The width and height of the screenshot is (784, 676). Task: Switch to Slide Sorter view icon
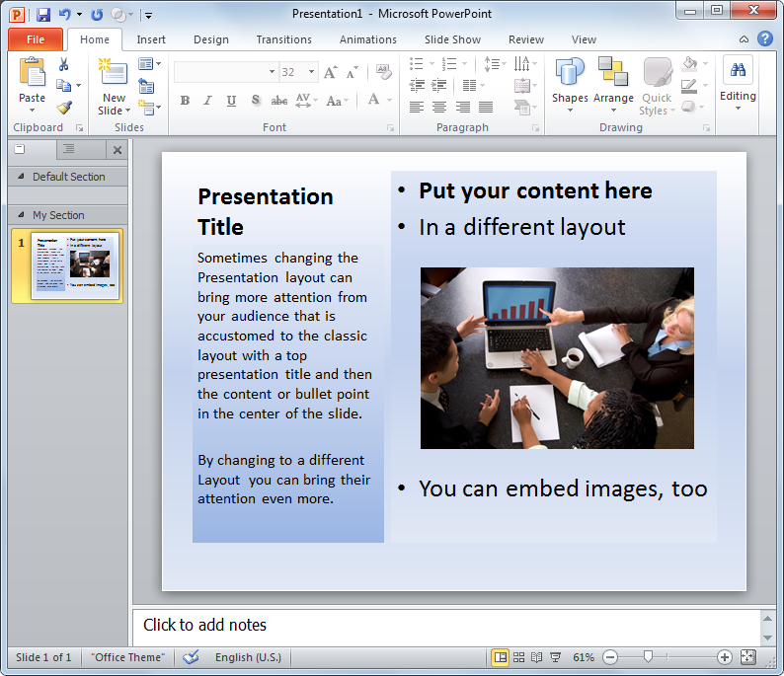click(518, 657)
